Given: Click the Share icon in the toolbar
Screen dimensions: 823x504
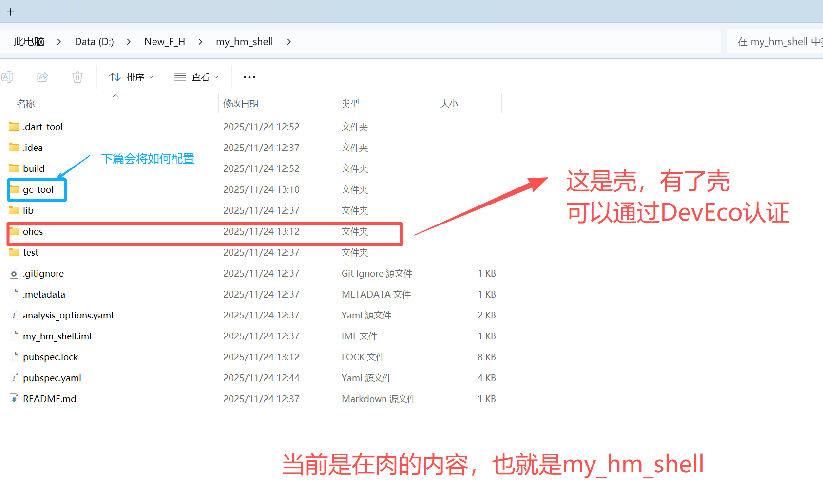Looking at the screenshot, I should pyautogui.click(x=42, y=77).
